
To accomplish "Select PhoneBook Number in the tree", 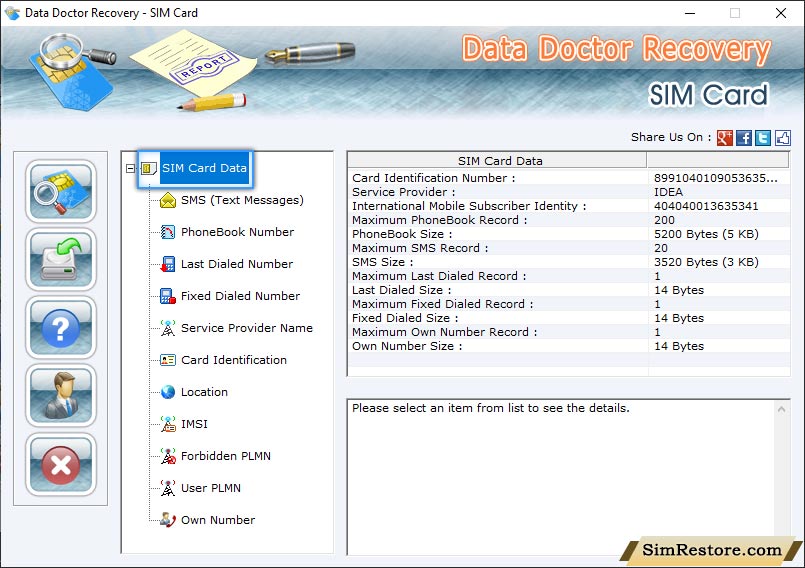I will coord(237,232).
